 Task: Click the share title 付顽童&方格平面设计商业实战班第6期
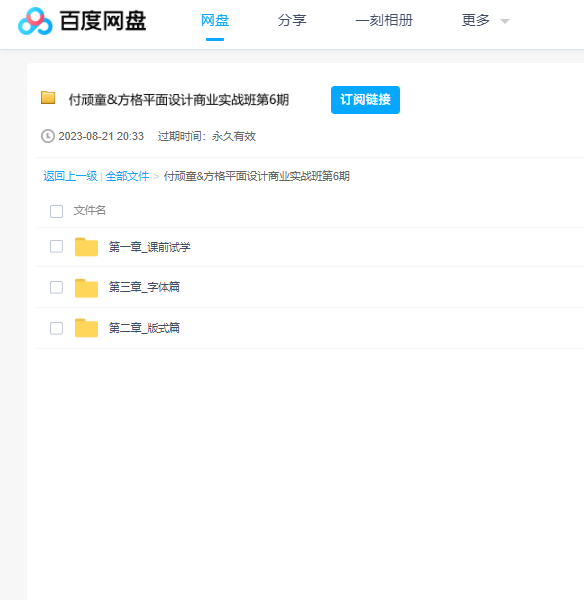click(x=179, y=100)
